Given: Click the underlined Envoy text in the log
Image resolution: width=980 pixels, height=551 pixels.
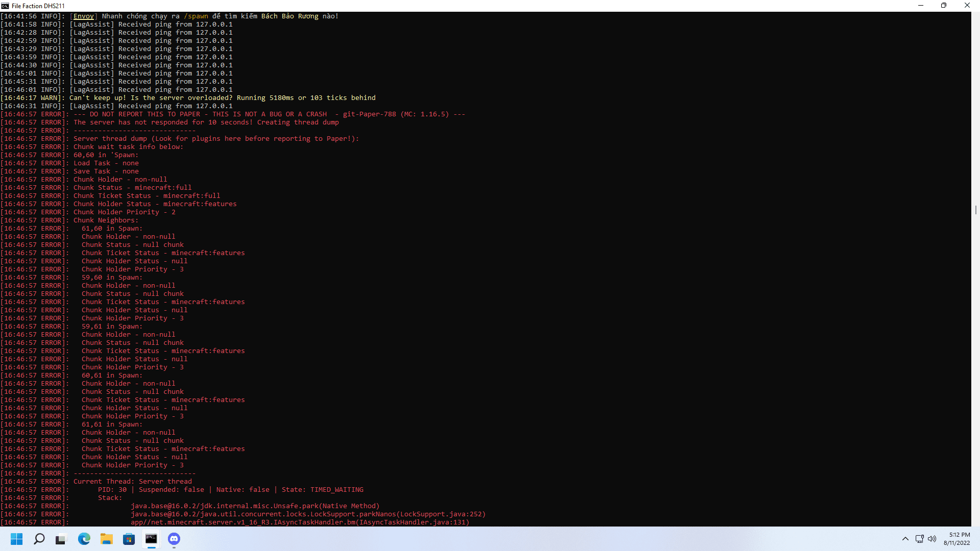Looking at the screenshot, I should tap(84, 16).
